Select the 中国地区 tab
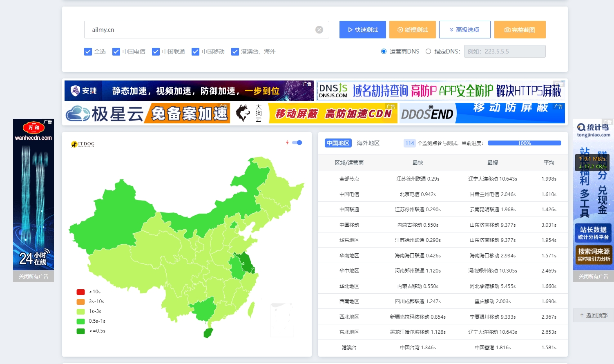614x364 pixels. coord(338,143)
